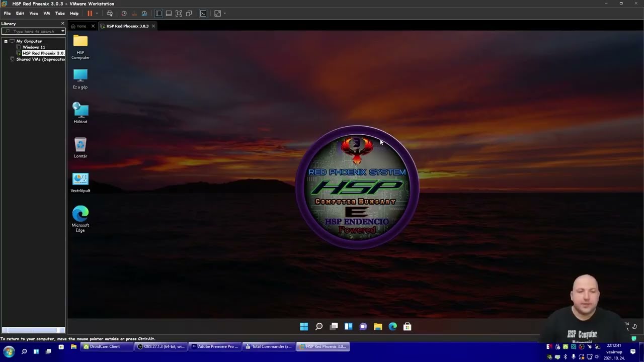Image resolution: width=644 pixels, height=362 pixels.
Task: Switch to OBS 27.1.3 on host taskbar
Action: [162, 346]
